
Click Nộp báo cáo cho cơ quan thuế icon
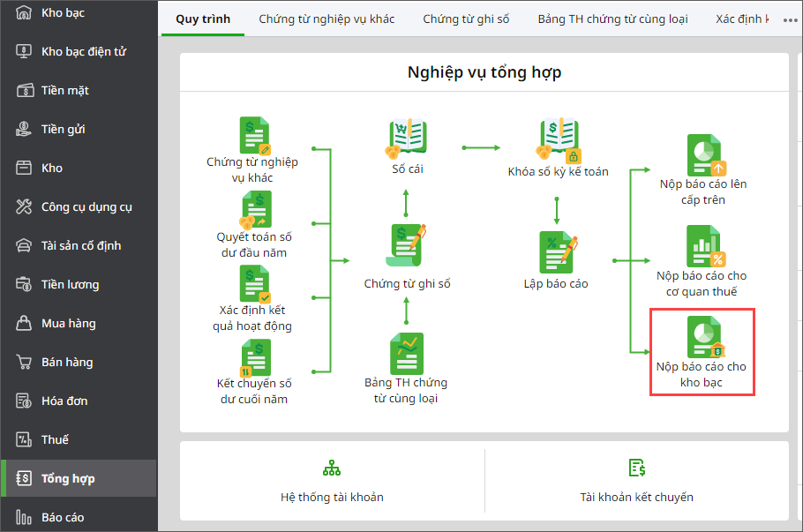706,246
